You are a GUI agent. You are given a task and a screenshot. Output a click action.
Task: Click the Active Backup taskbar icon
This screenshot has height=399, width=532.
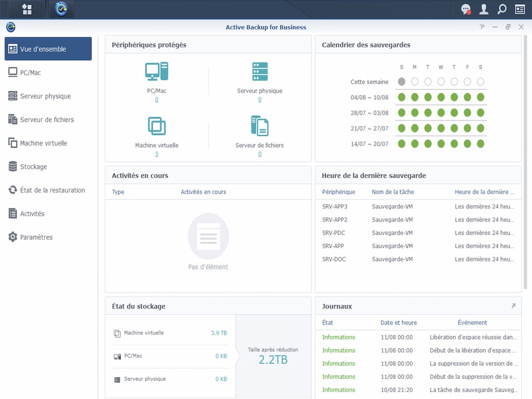click(61, 9)
